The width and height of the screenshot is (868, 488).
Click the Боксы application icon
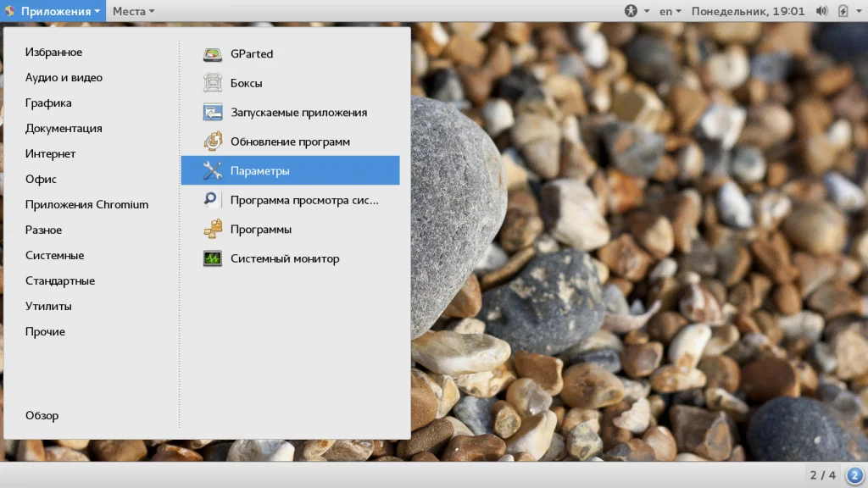(x=213, y=83)
